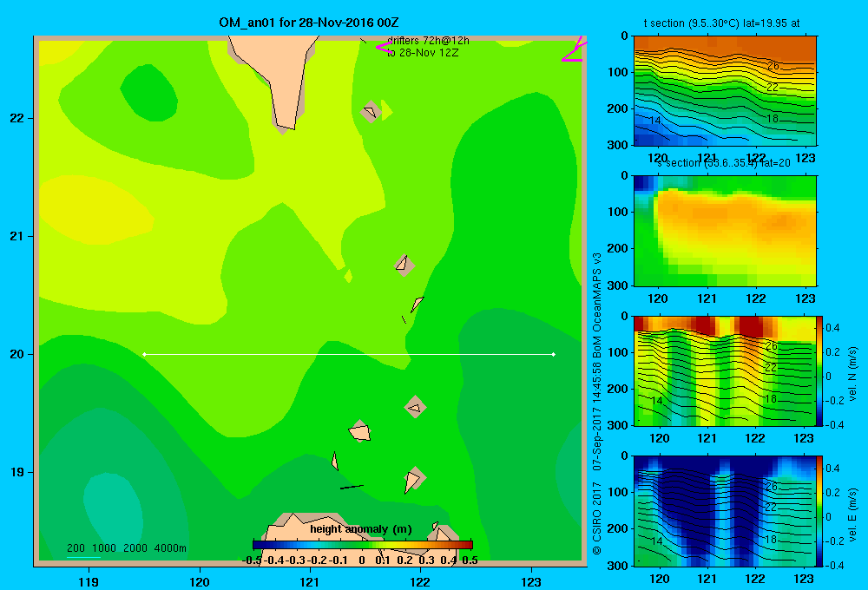Click the "200 1000 2000 4000m" depth contour legend
The image size is (868, 590).
point(126,548)
